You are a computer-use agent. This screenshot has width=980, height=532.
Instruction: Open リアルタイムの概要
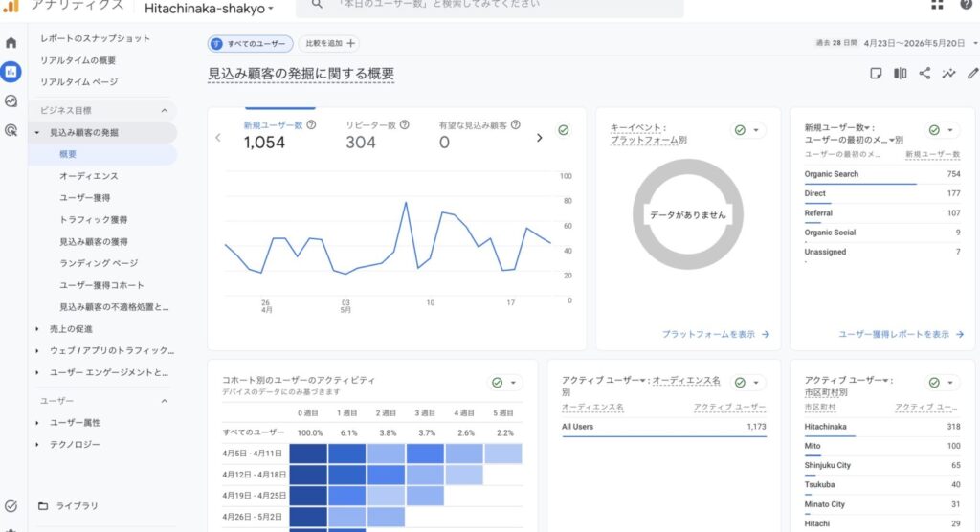click(78, 60)
